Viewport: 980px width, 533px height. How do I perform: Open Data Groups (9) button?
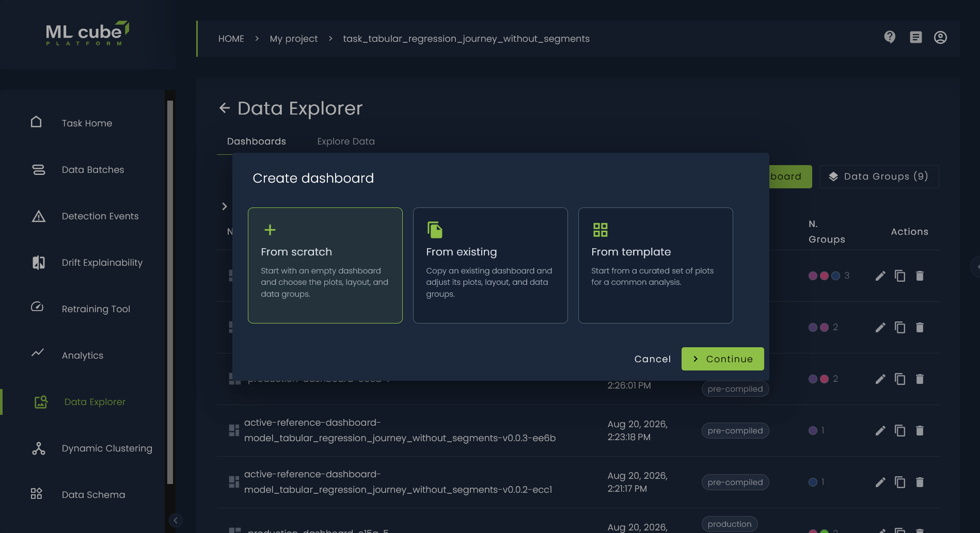[879, 176]
